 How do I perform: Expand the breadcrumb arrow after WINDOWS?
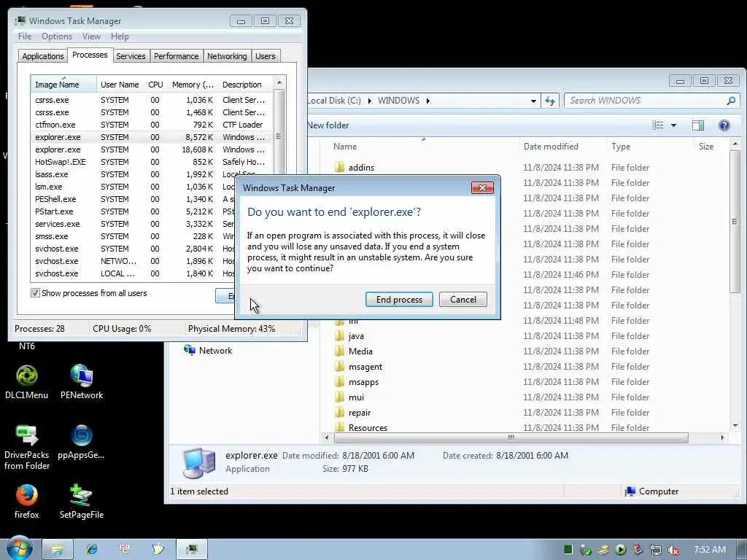pos(427,101)
